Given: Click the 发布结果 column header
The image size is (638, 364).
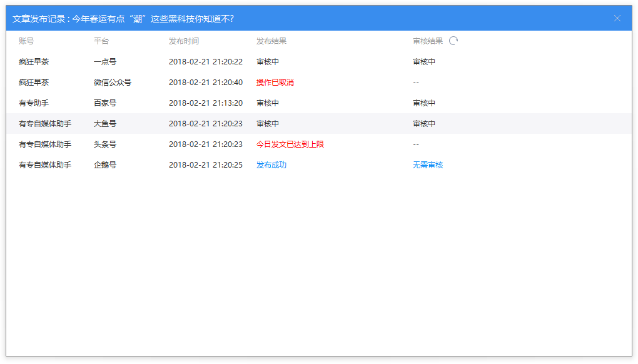Looking at the screenshot, I should tap(271, 41).
